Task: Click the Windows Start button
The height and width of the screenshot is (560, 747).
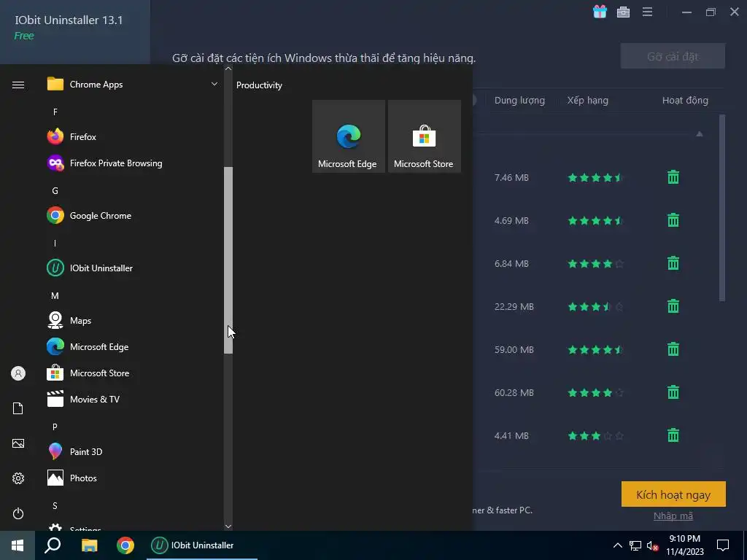Action: 18,545
